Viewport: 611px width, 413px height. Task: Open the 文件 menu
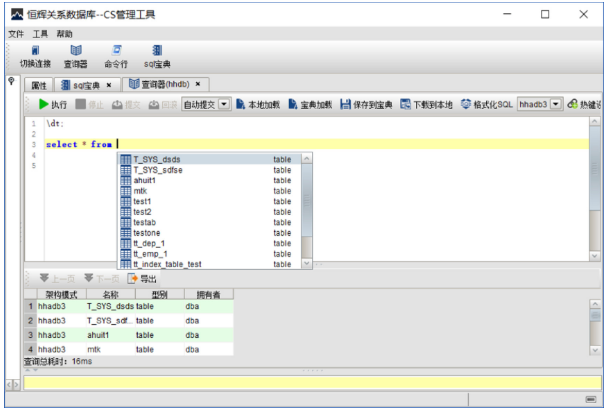pos(16,34)
